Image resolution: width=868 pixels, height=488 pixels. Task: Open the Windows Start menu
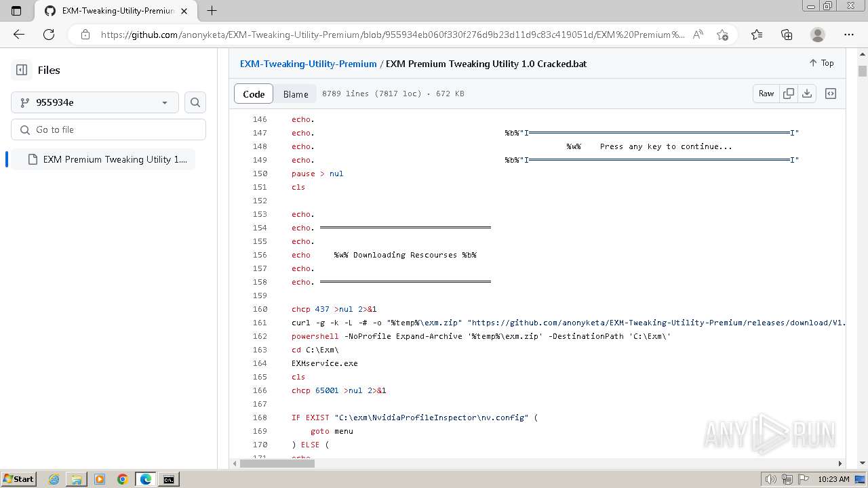18,479
